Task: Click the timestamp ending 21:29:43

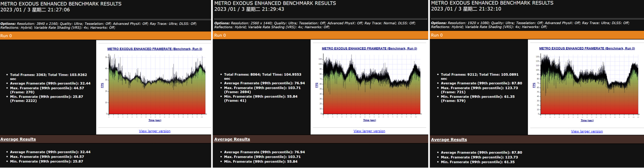Action: click(x=249, y=9)
